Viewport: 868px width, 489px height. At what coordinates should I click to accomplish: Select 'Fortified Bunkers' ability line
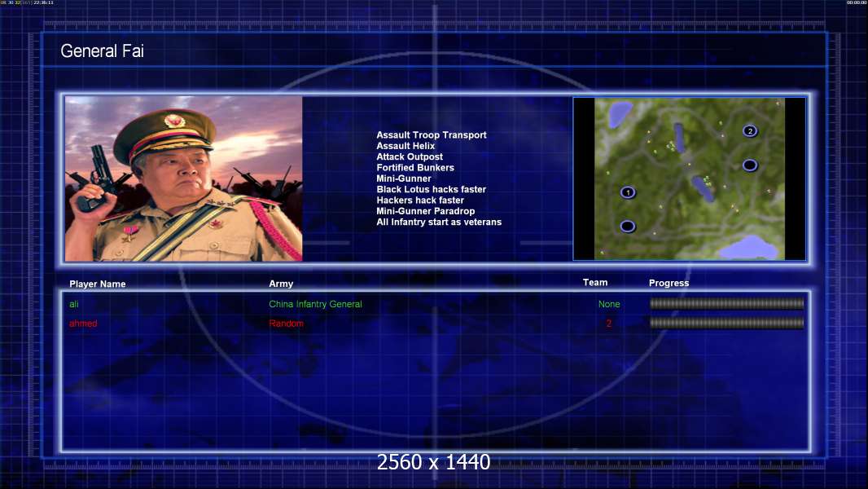click(x=415, y=167)
